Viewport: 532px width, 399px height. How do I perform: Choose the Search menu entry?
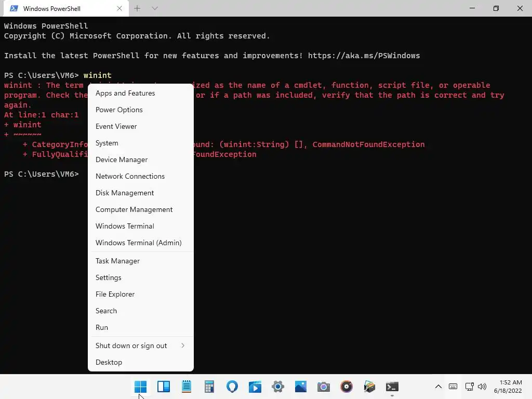pyautogui.click(x=140, y=311)
